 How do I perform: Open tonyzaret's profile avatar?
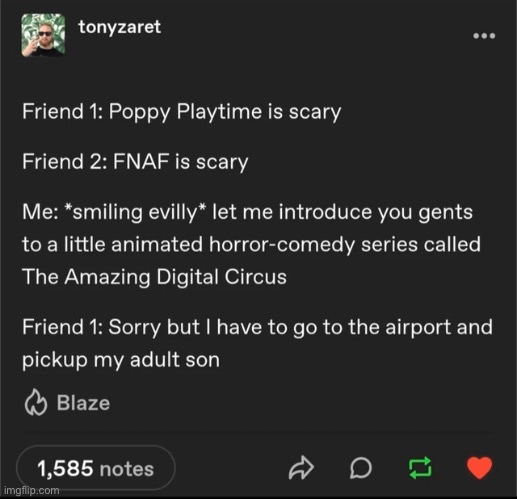(43, 35)
